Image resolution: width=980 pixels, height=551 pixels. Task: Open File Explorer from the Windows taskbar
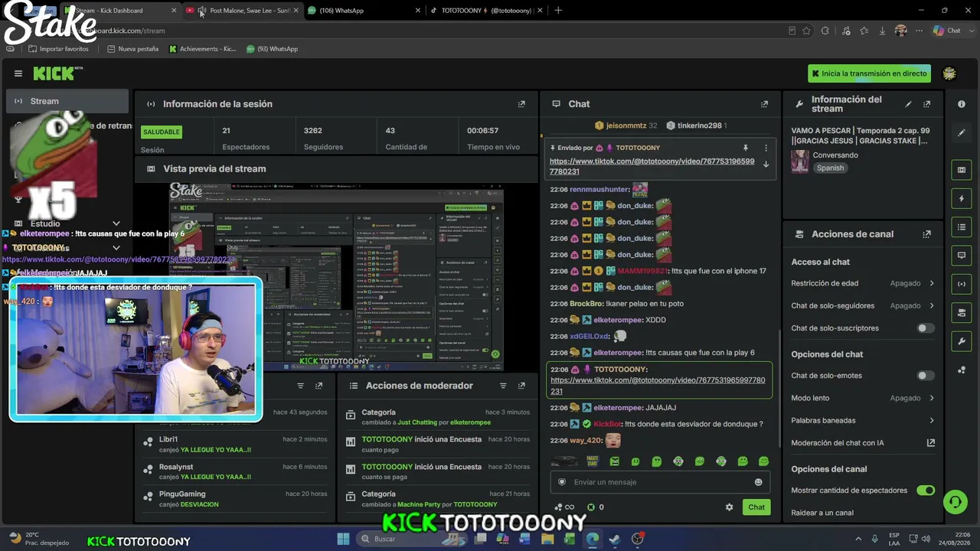547,539
